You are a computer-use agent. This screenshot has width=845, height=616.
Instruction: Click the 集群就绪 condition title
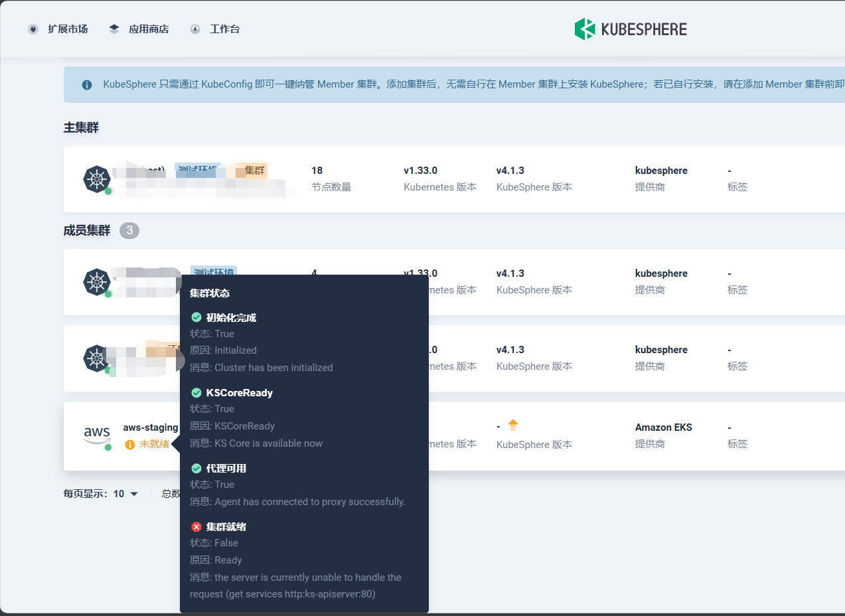click(226, 526)
